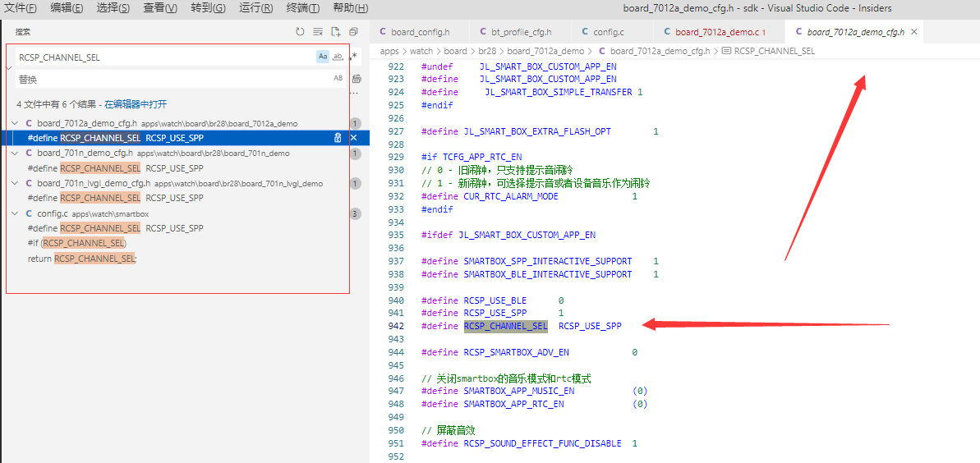Toggle match case option
Viewport: 980px width, 463px height.
pos(323,57)
